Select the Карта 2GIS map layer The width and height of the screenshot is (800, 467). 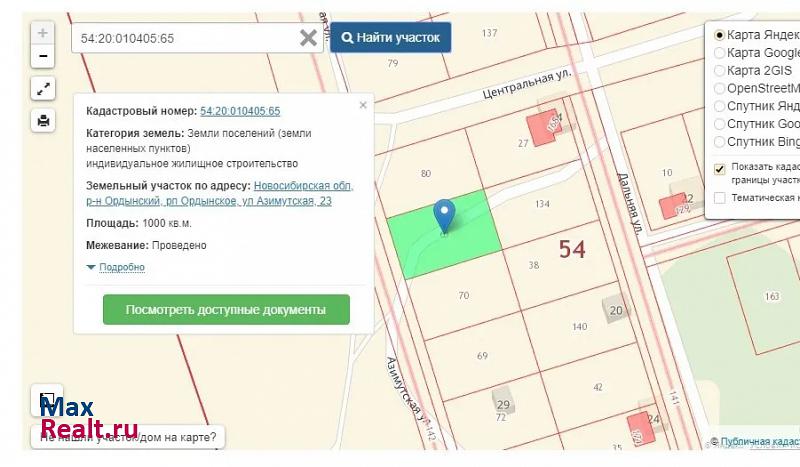point(720,70)
